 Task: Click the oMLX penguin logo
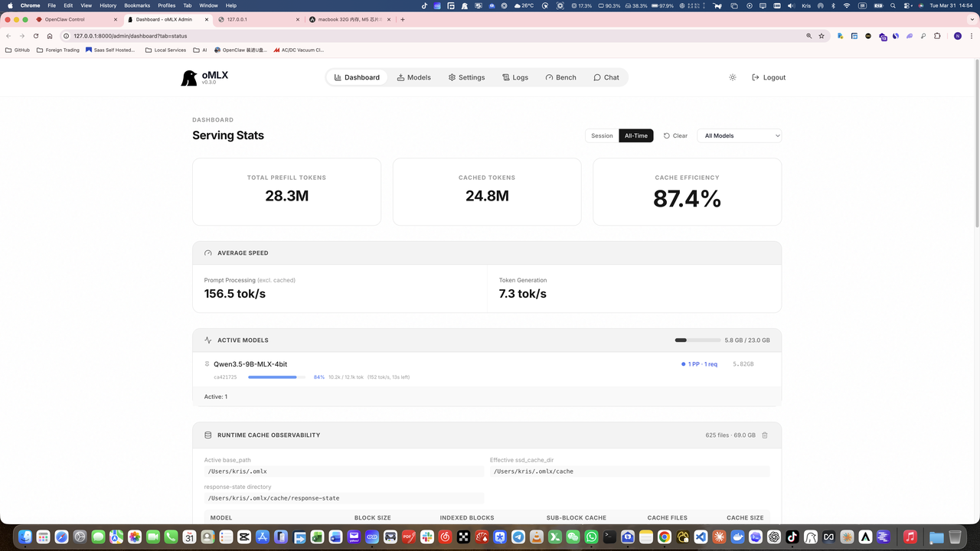pos(188,77)
